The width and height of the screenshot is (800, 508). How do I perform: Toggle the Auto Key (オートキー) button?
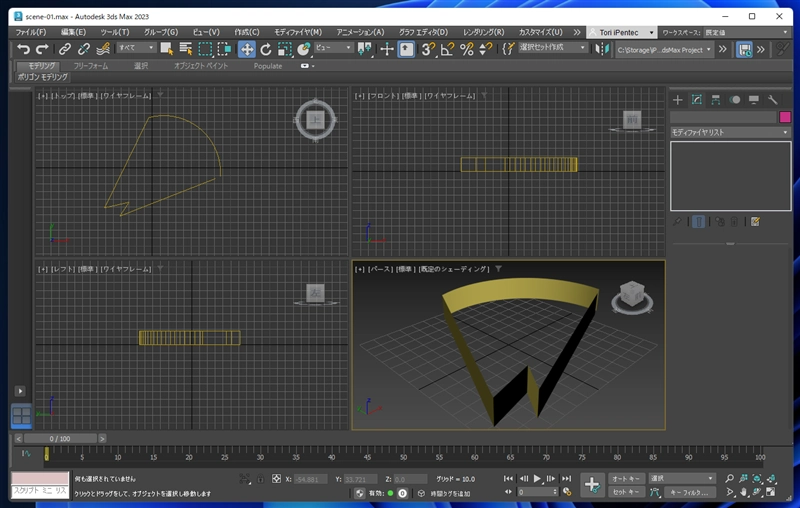point(626,479)
